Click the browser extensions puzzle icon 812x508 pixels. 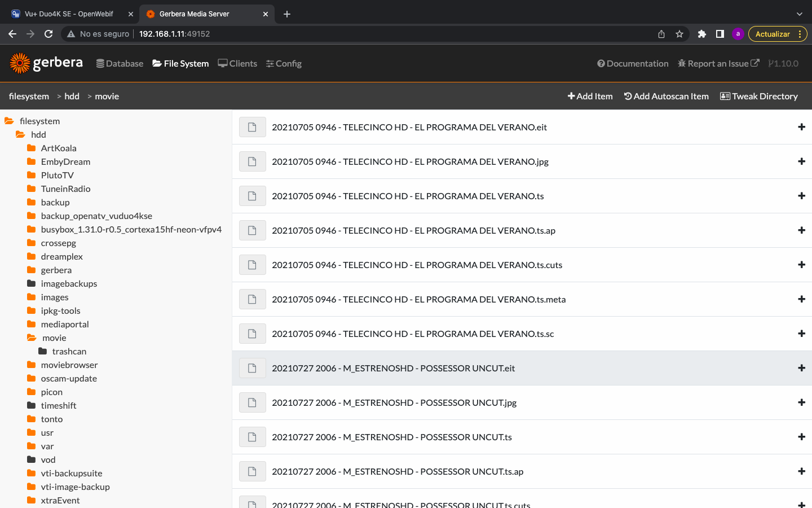tap(701, 34)
